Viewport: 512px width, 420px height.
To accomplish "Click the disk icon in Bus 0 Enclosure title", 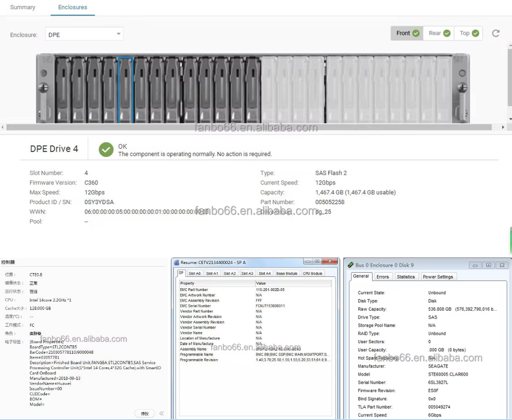I will pos(350,265).
